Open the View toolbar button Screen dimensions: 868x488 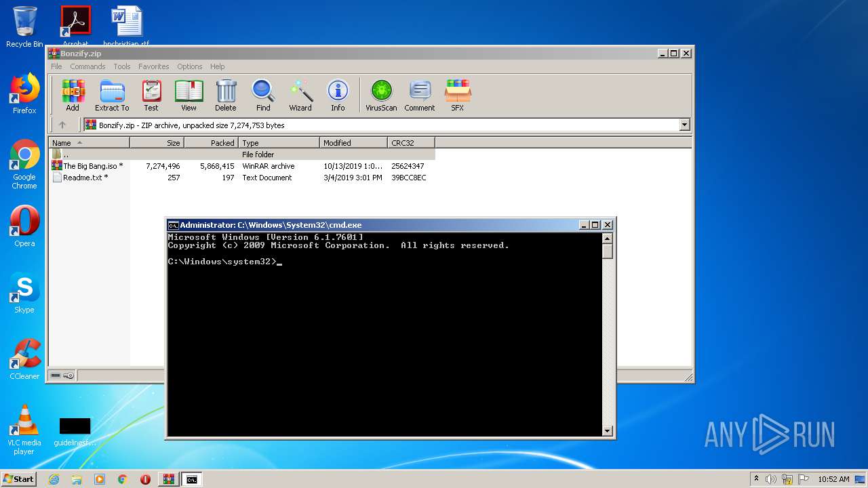tap(189, 95)
